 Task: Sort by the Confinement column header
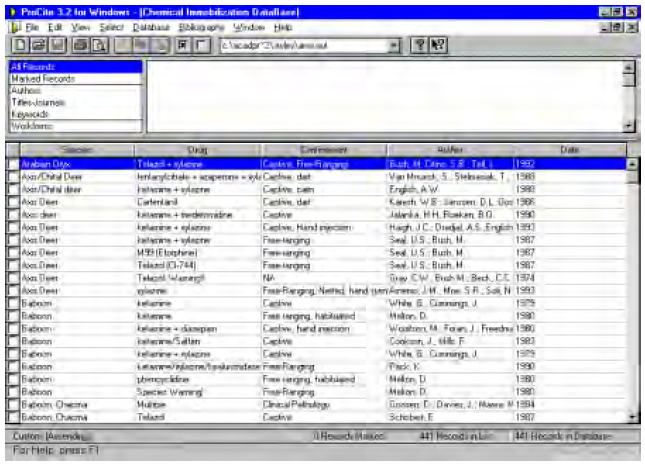coord(324,150)
